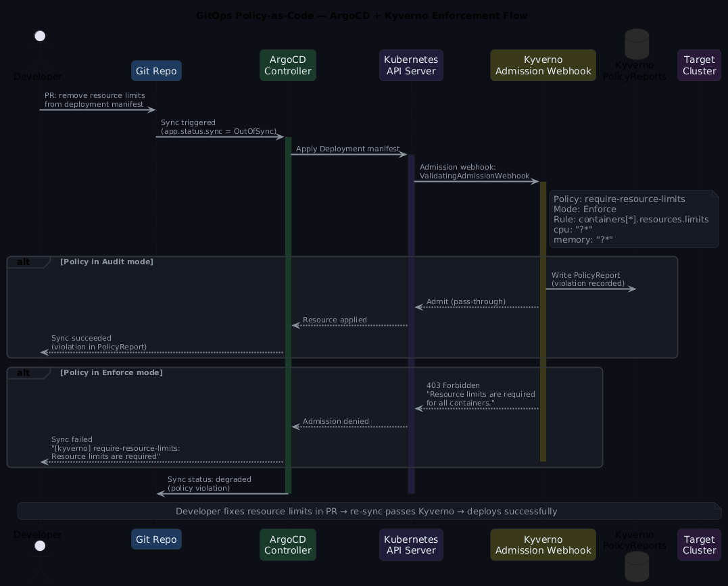Select the top Git Repo participant box

tap(156, 71)
